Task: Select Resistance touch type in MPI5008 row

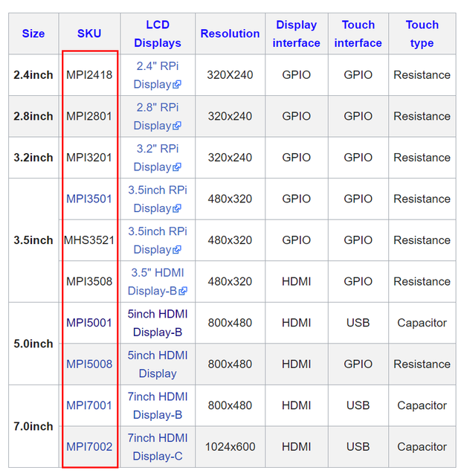Action: (x=422, y=364)
